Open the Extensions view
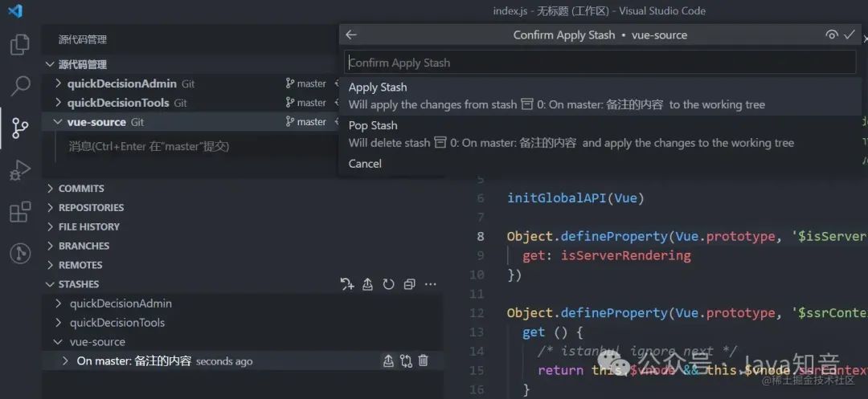Image resolution: width=868 pixels, height=399 pixels. (x=20, y=212)
